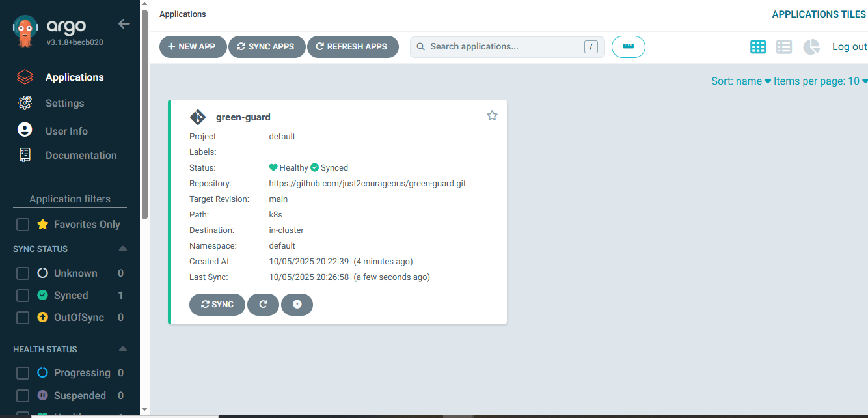Screen dimensions: 868x418
Task: Click the delete icon on green-guard card
Action: pos(297,305)
